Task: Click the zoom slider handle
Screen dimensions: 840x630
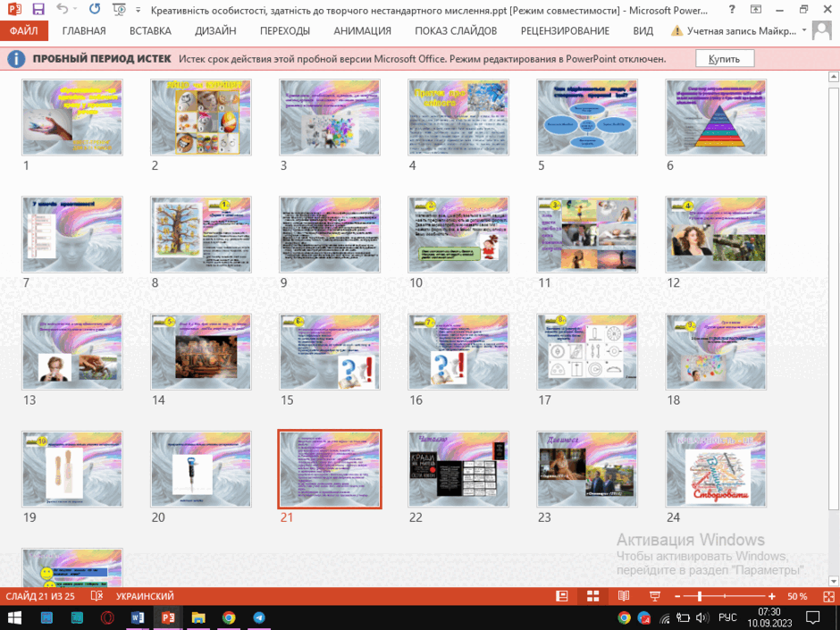Action: coord(699,596)
